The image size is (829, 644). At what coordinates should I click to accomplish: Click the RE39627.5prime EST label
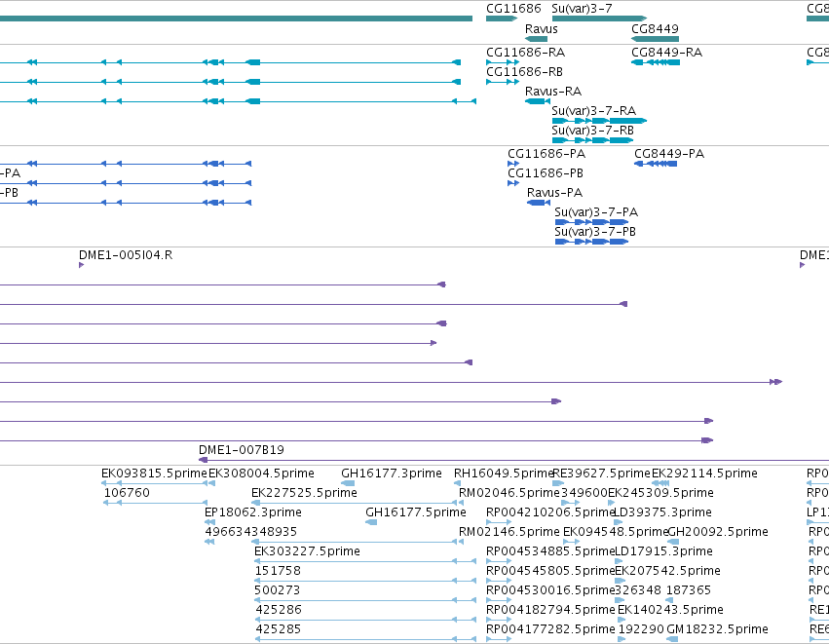[x=601, y=474]
